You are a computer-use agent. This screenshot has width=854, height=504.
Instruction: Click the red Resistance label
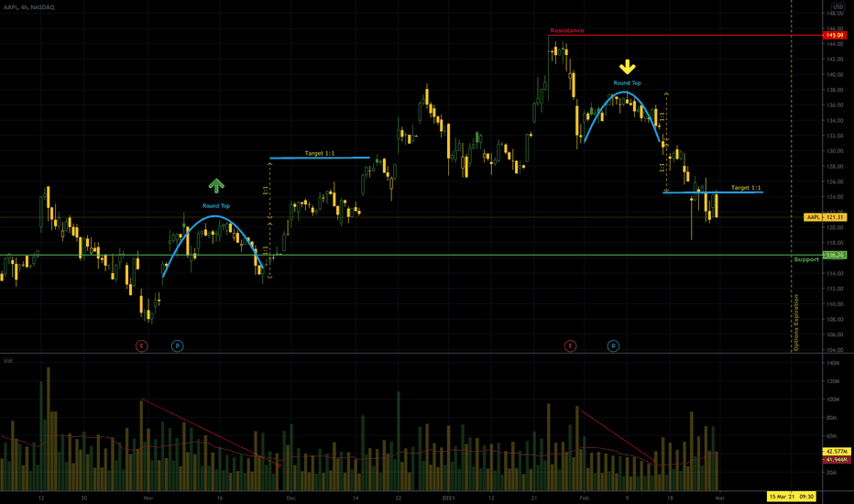(567, 30)
